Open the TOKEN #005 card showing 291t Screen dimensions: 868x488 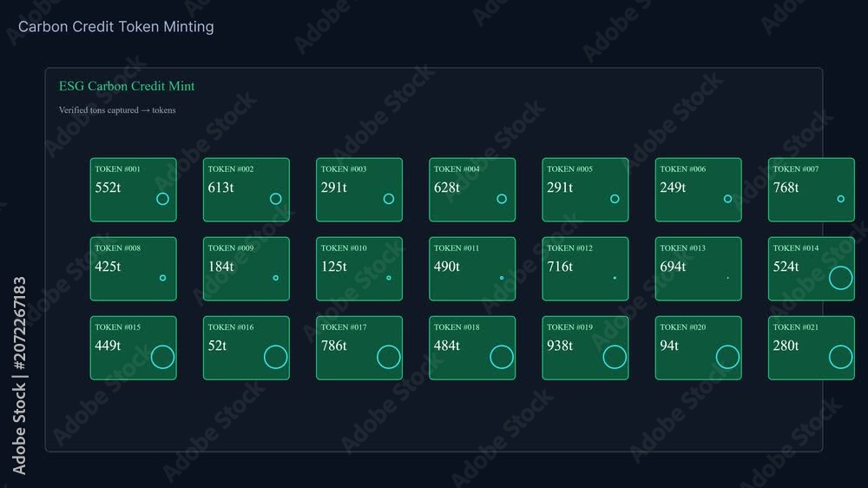[585, 190]
